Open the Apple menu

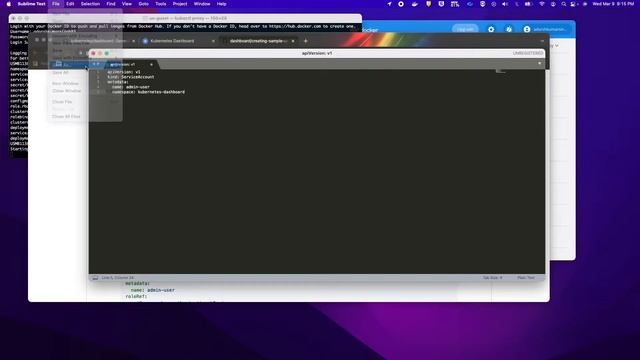(x=9, y=4)
